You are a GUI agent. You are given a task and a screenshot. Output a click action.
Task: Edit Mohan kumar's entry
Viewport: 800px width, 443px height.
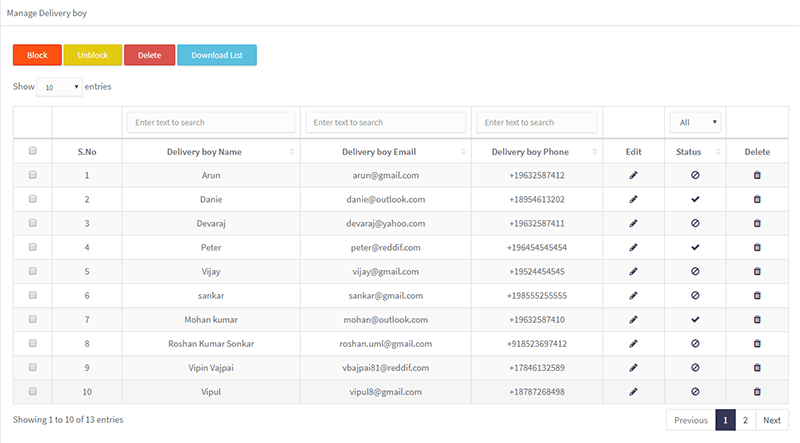pyautogui.click(x=633, y=319)
